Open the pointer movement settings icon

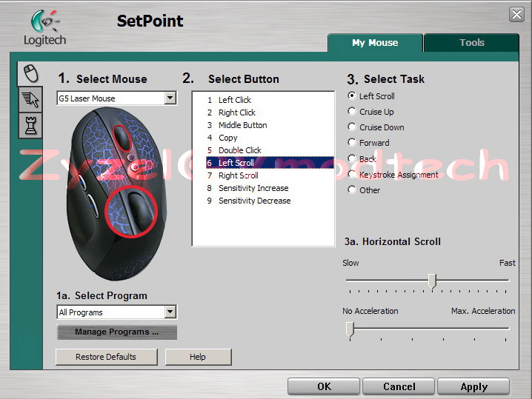click(x=30, y=99)
